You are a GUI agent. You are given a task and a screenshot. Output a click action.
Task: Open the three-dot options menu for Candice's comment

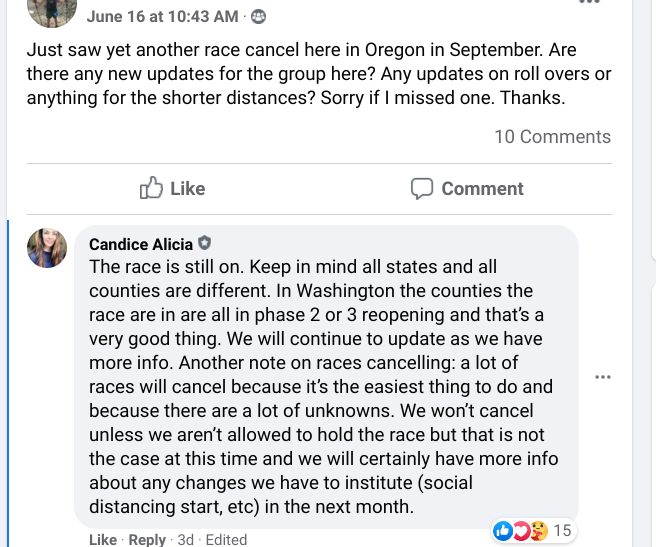pos(602,377)
